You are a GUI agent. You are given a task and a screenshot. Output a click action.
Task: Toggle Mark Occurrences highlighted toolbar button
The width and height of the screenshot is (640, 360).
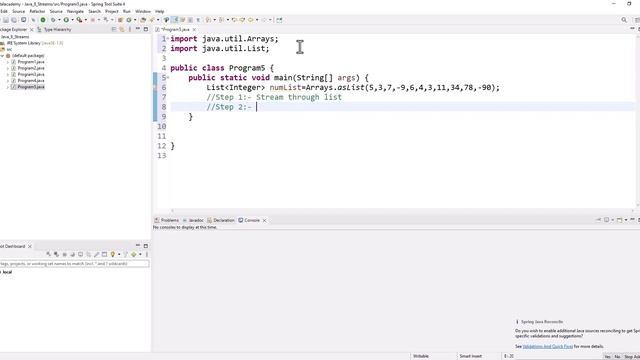click(x=175, y=20)
